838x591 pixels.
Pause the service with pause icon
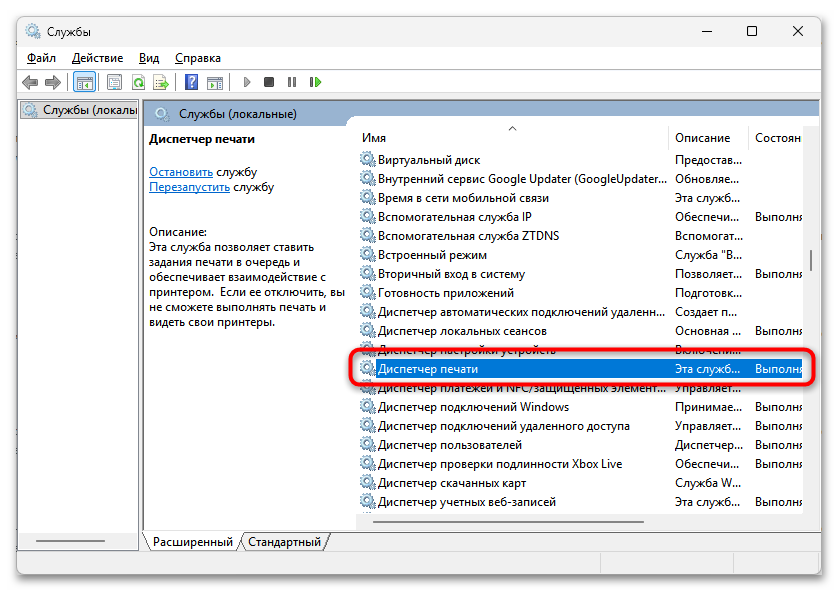[292, 81]
